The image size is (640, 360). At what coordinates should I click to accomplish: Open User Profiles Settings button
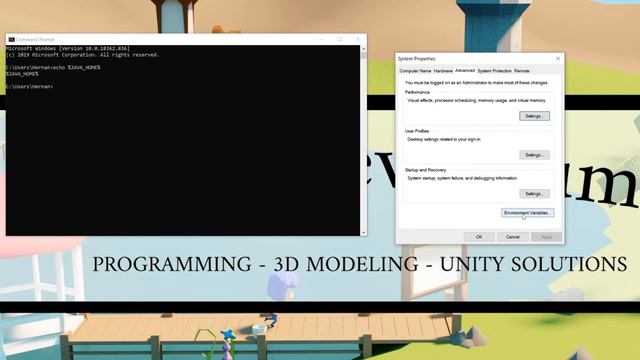(534, 155)
